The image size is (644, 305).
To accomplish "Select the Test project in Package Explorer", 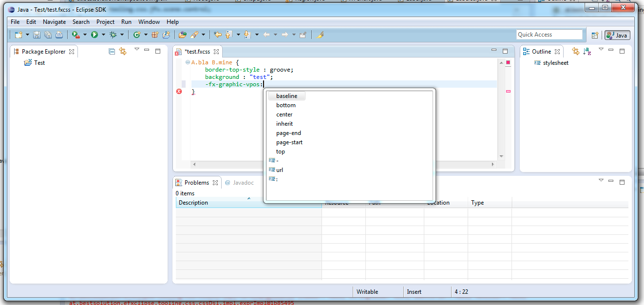I will 39,63.
